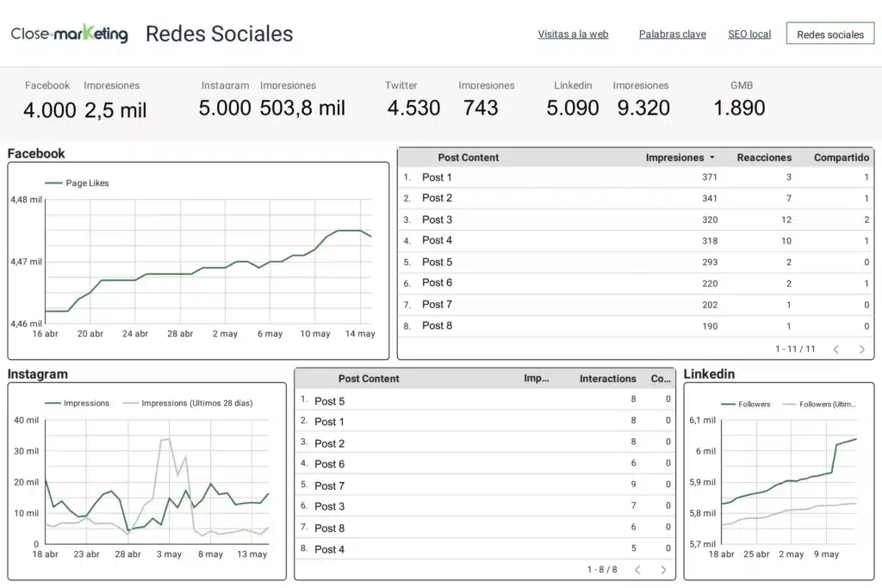Viewport: 882px width, 588px height.
Task: Click the Close Marketing logo
Action: 70,34
